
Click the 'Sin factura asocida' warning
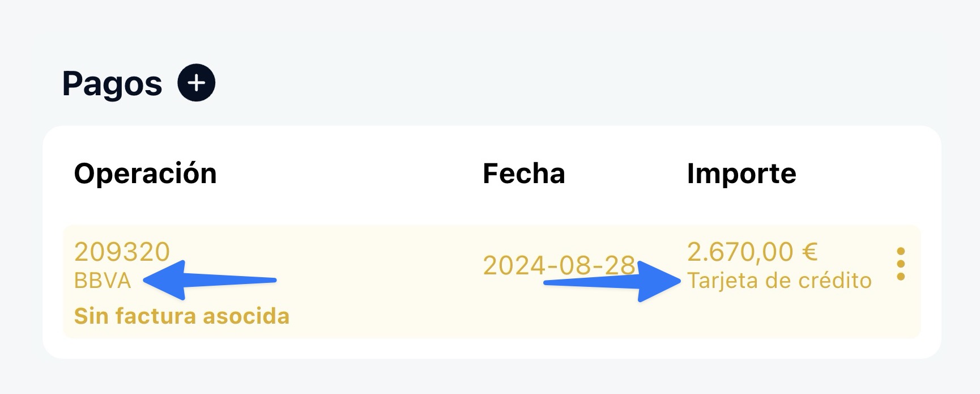pyautogui.click(x=181, y=316)
